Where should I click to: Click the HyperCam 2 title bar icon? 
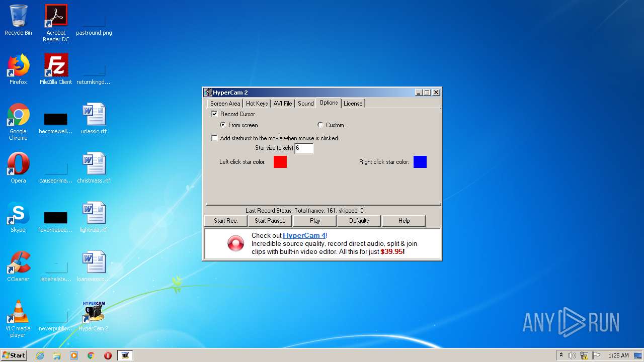[208, 93]
